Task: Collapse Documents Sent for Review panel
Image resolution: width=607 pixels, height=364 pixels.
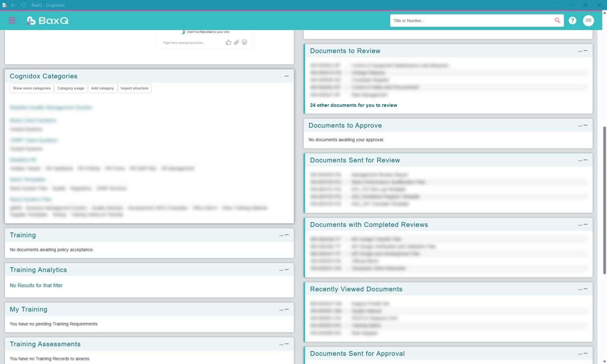Action: 586,160
